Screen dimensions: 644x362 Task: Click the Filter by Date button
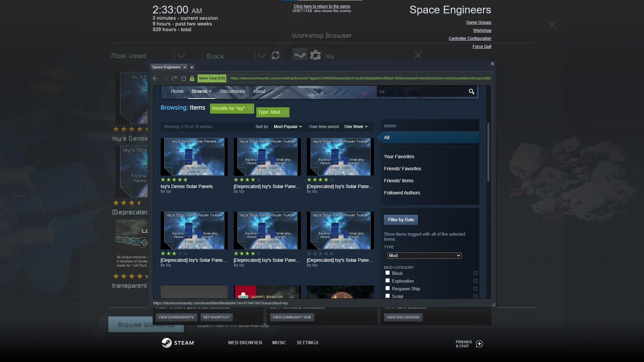click(401, 220)
